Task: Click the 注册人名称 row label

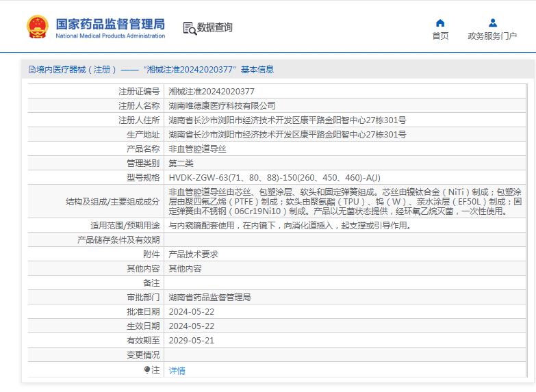Action: coord(139,106)
